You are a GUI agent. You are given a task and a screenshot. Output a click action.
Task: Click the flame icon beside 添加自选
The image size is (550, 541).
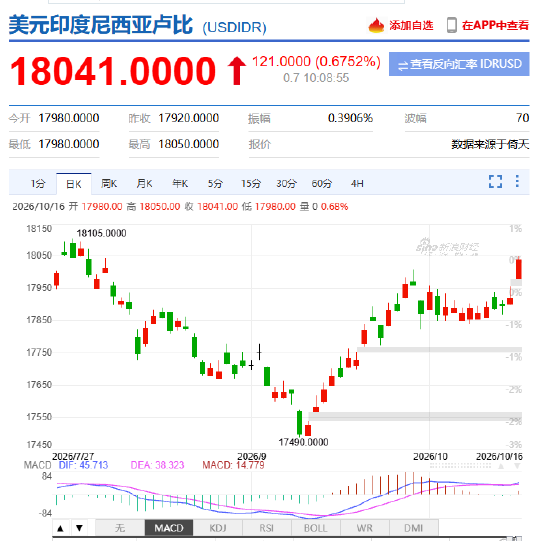[376, 25]
